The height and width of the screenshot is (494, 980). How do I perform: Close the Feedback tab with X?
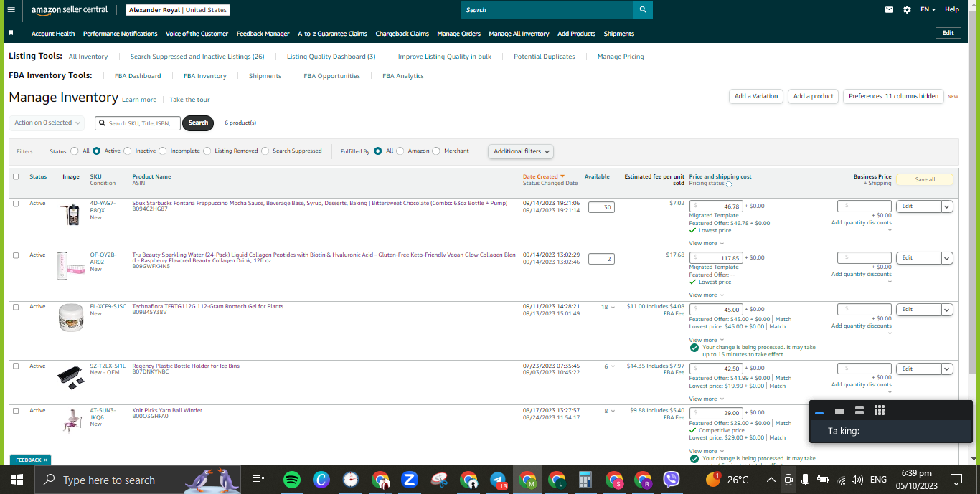coord(45,460)
